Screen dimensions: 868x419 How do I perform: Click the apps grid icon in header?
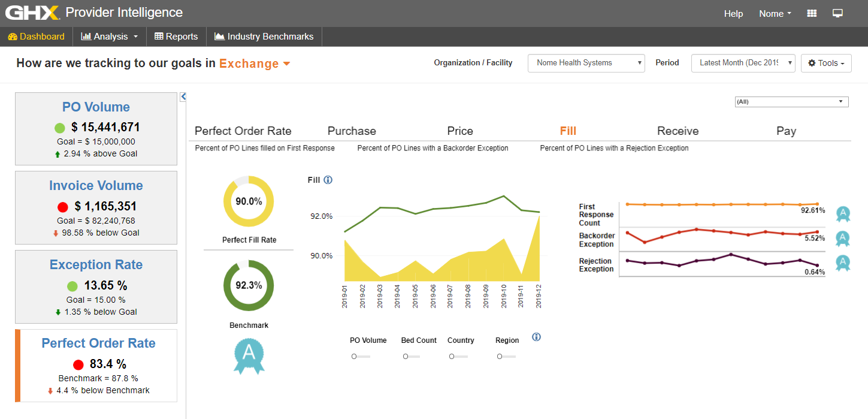pos(812,13)
